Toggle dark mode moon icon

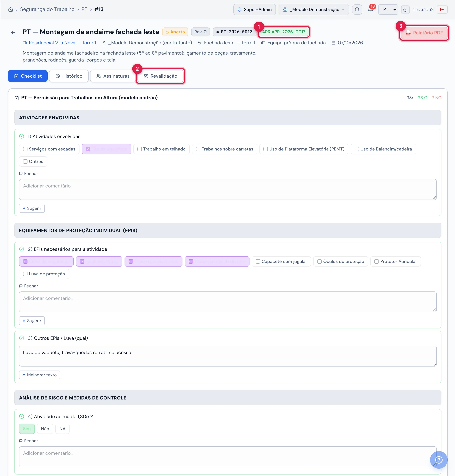pyautogui.click(x=405, y=10)
